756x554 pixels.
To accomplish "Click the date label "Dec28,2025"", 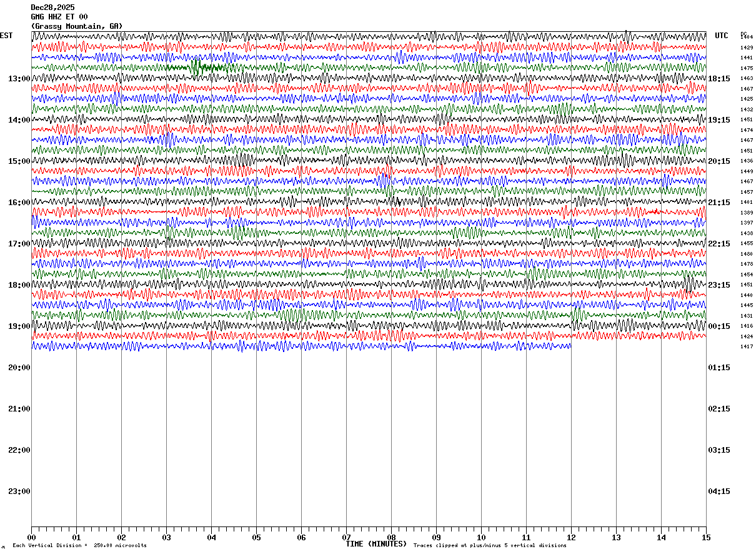I will [x=52, y=8].
